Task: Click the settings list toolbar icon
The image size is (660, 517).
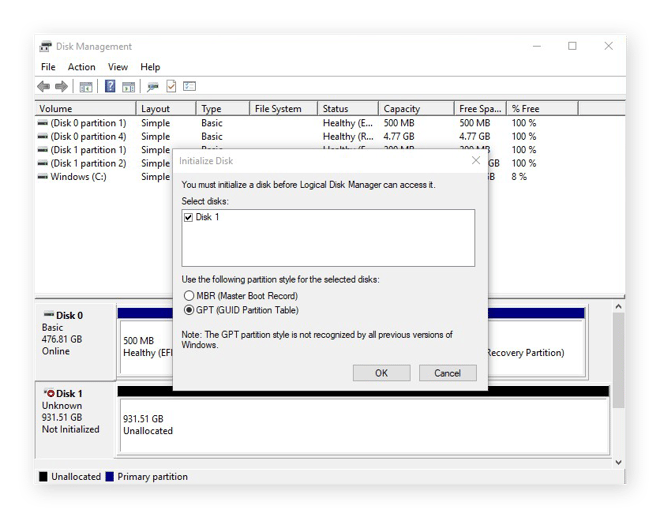Action: (x=189, y=86)
